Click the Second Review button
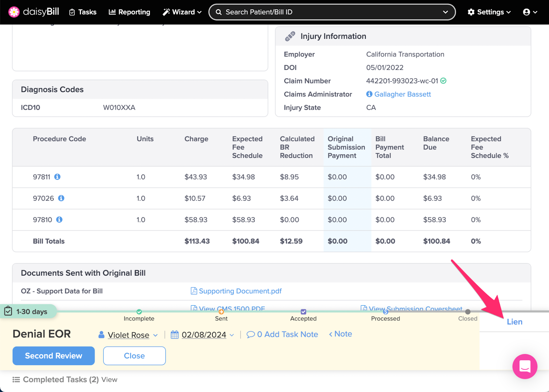The width and height of the screenshot is (549, 392). pos(54,356)
